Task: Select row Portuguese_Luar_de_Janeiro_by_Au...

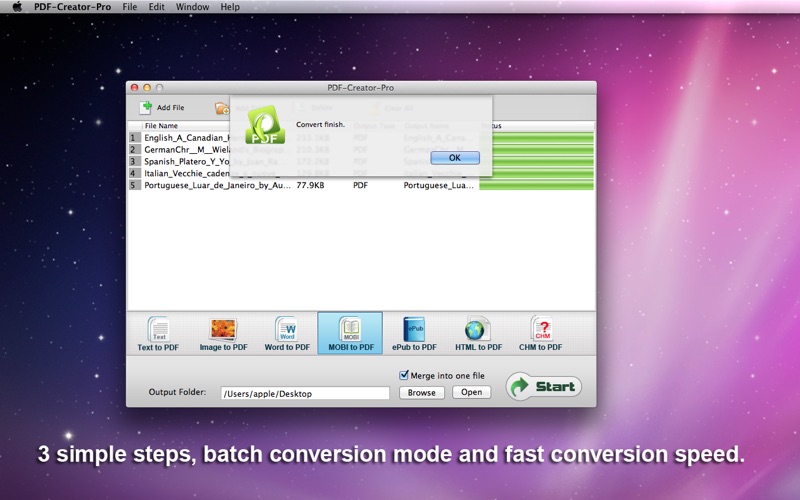Action: [361, 185]
